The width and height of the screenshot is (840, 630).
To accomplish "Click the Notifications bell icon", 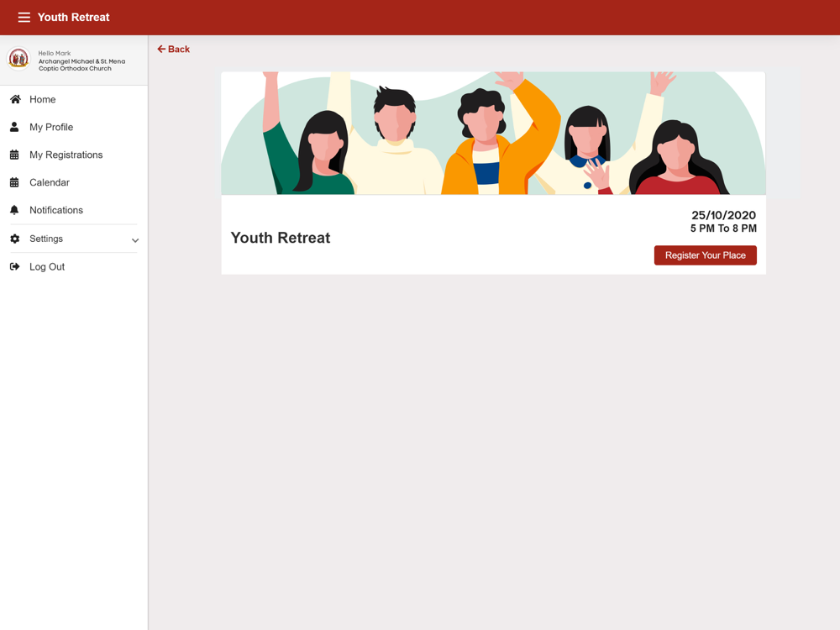I will [14, 210].
